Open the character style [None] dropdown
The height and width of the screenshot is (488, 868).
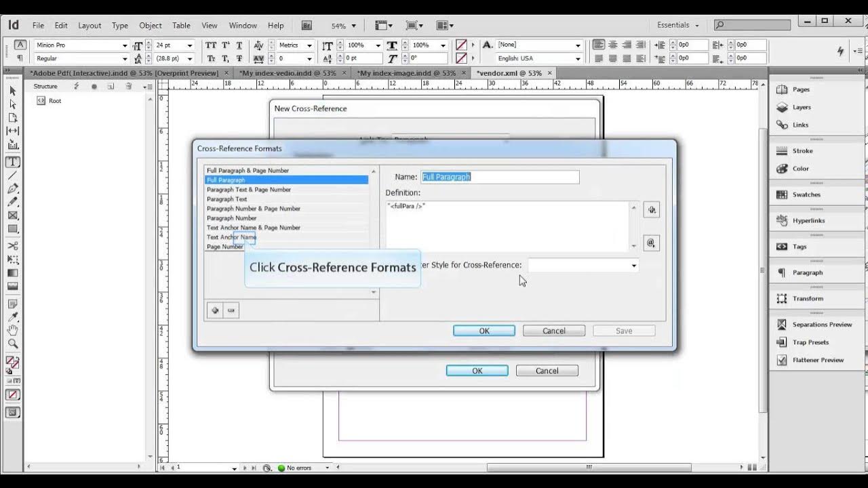(x=578, y=45)
